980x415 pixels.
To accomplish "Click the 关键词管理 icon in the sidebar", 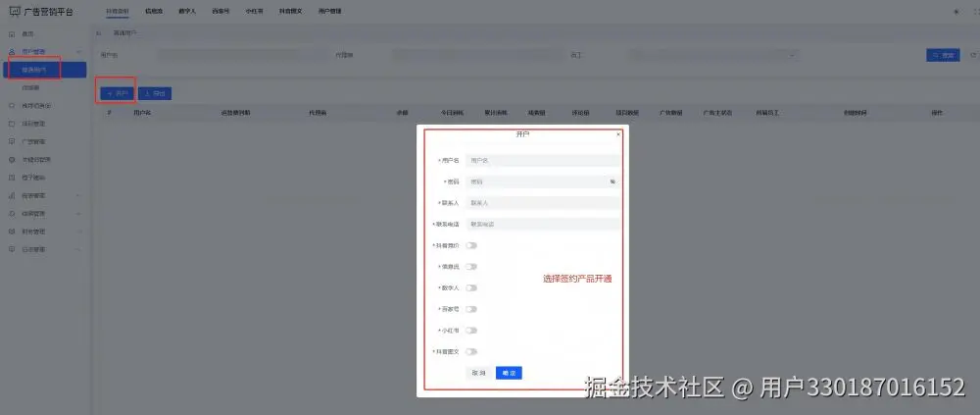I will coord(12,160).
